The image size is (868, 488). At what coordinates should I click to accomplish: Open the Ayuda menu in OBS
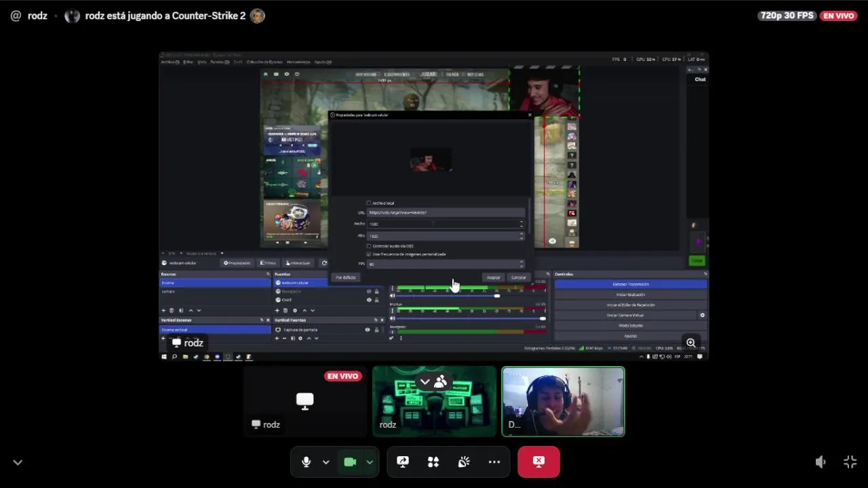[323, 62]
